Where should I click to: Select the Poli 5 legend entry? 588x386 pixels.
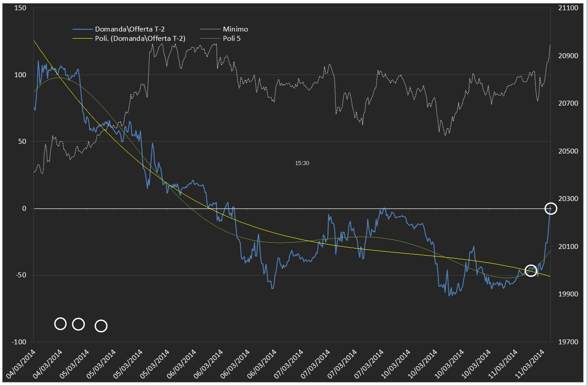[x=220, y=39]
